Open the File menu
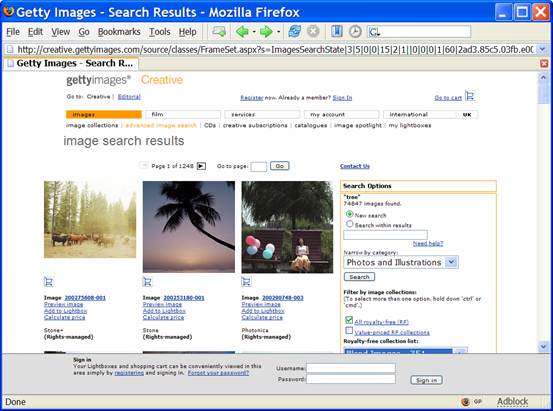The image size is (553, 411). (13, 32)
